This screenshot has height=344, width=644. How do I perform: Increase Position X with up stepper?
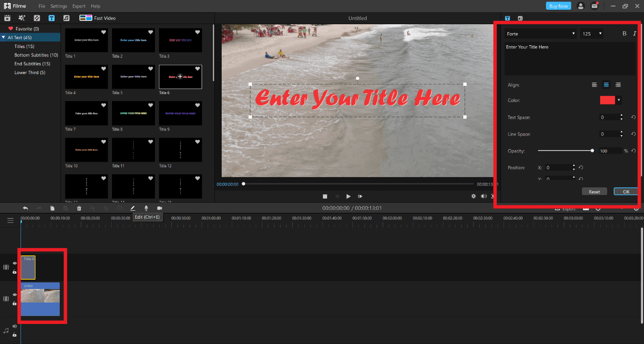(574, 166)
